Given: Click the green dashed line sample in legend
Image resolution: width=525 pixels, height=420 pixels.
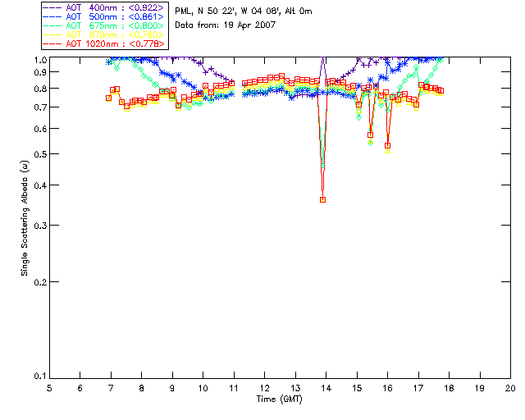Looking at the screenshot, I should (x=52, y=25).
